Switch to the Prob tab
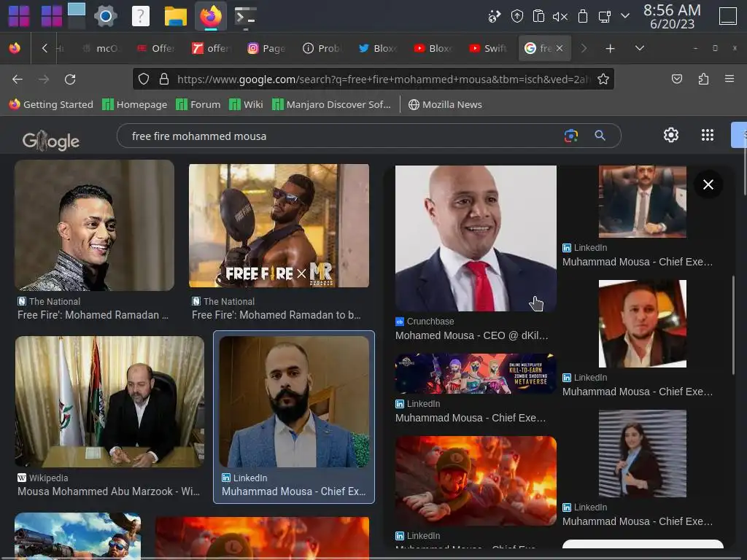The width and height of the screenshot is (747, 560). coord(322,48)
